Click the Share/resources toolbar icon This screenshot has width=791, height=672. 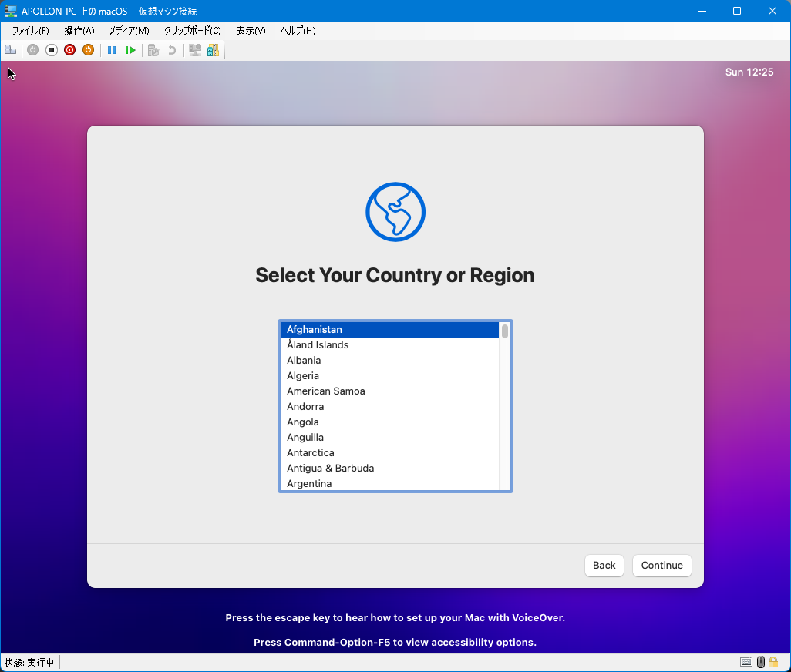click(214, 50)
